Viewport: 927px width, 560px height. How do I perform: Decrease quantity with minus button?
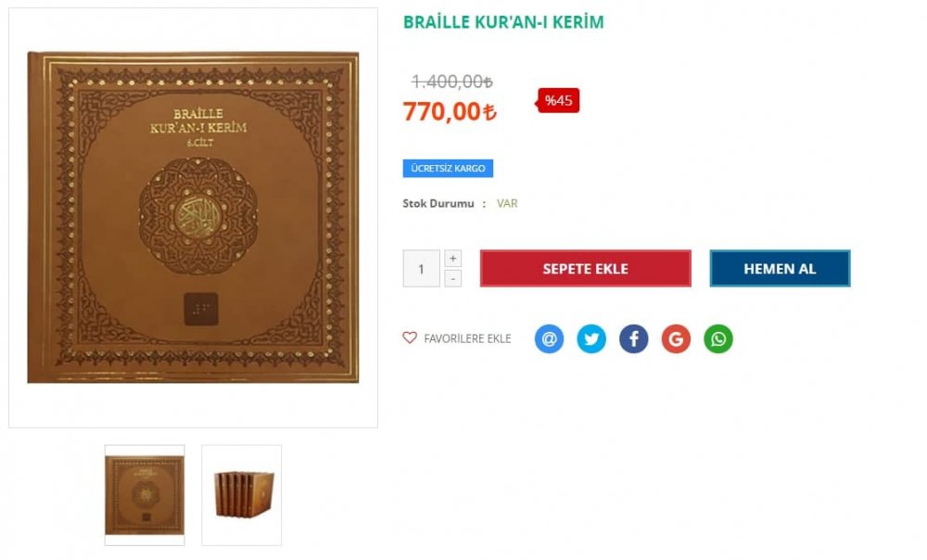pos(453,278)
